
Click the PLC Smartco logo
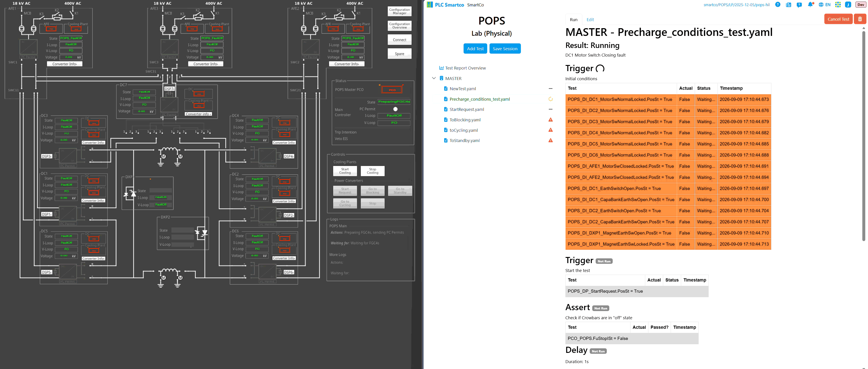[445, 5]
